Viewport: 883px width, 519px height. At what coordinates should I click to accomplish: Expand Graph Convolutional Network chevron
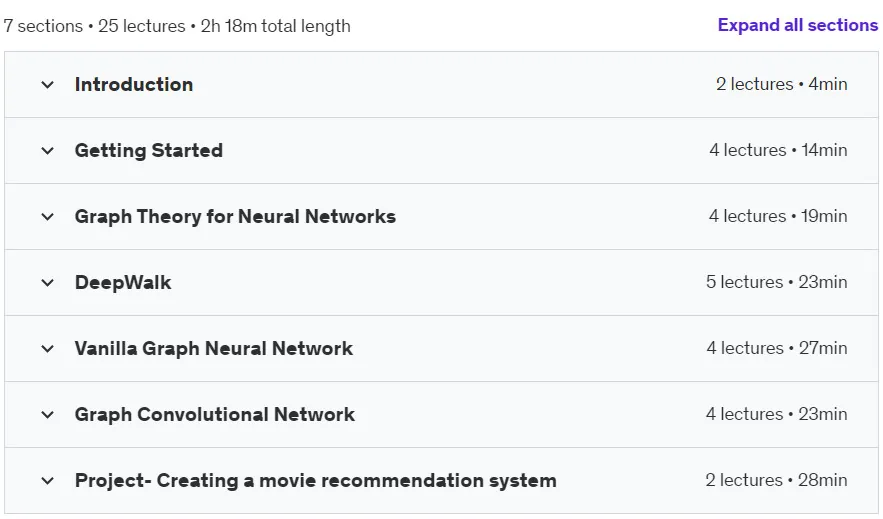click(48, 415)
